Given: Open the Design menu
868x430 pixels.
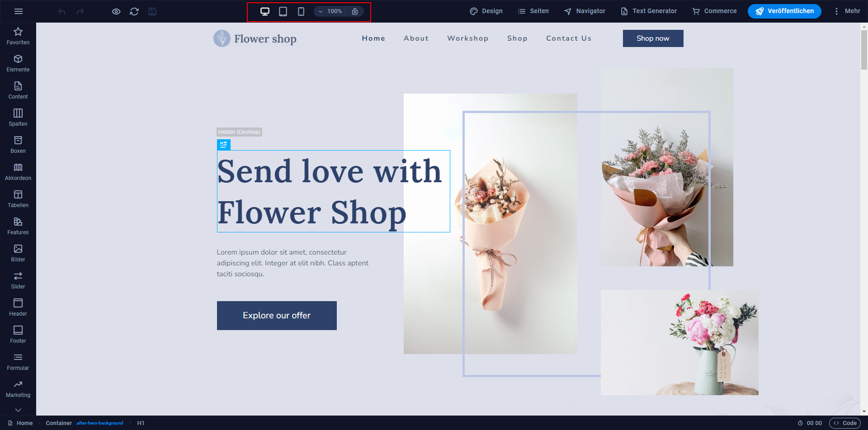Looking at the screenshot, I should [x=486, y=11].
